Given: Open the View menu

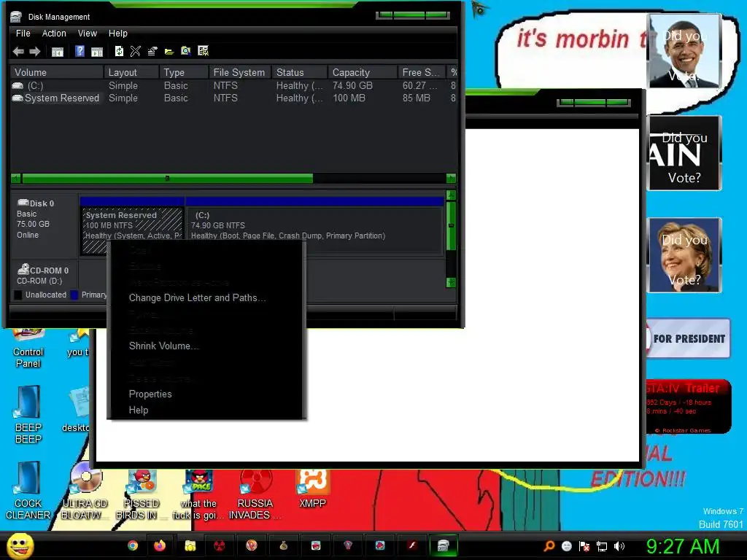Looking at the screenshot, I should click(x=88, y=34).
